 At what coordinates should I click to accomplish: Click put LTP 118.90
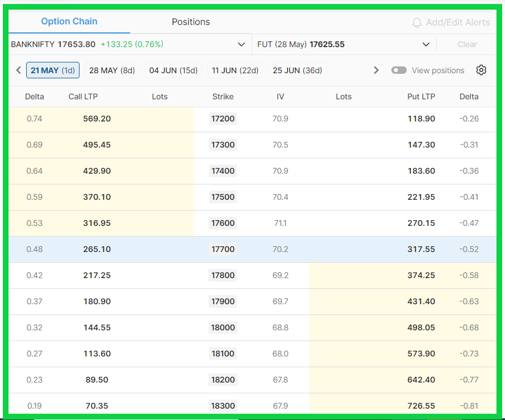[x=421, y=119]
